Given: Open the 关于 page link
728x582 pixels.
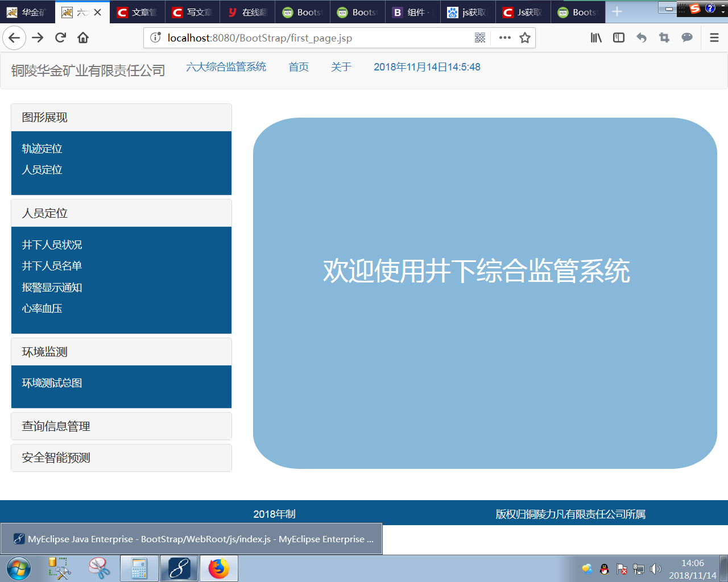Looking at the screenshot, I should point(341,66).
